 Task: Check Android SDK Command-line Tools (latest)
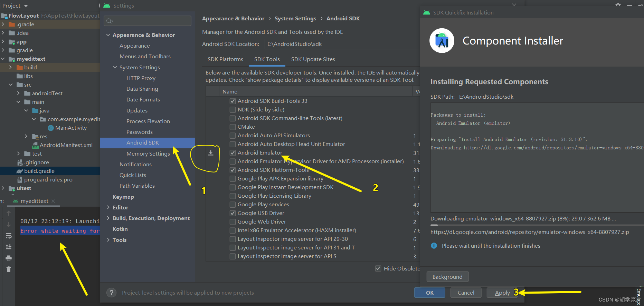(233, 118)
